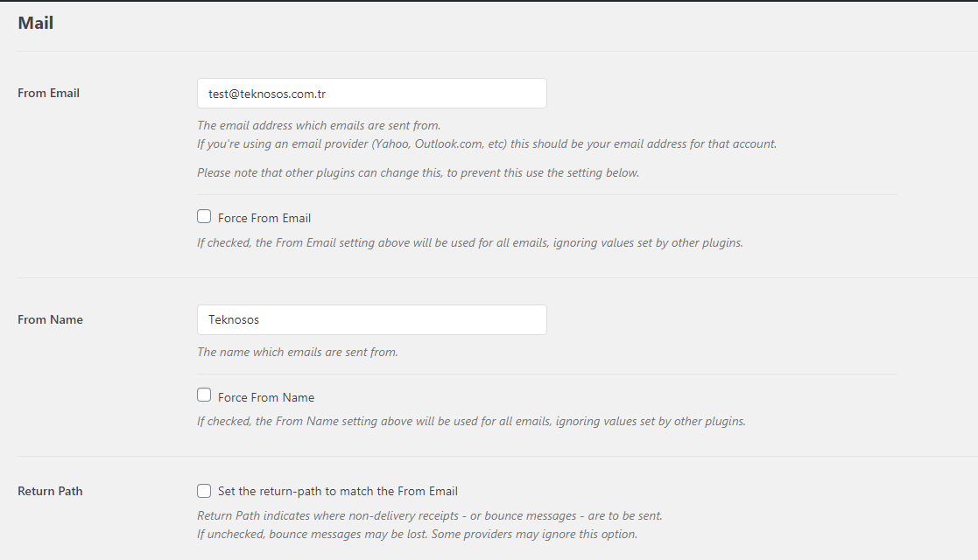Click the "Force From Email" checkbox label text
The image size is (978, 560).
pyautogui.click(x=264, y=218)
